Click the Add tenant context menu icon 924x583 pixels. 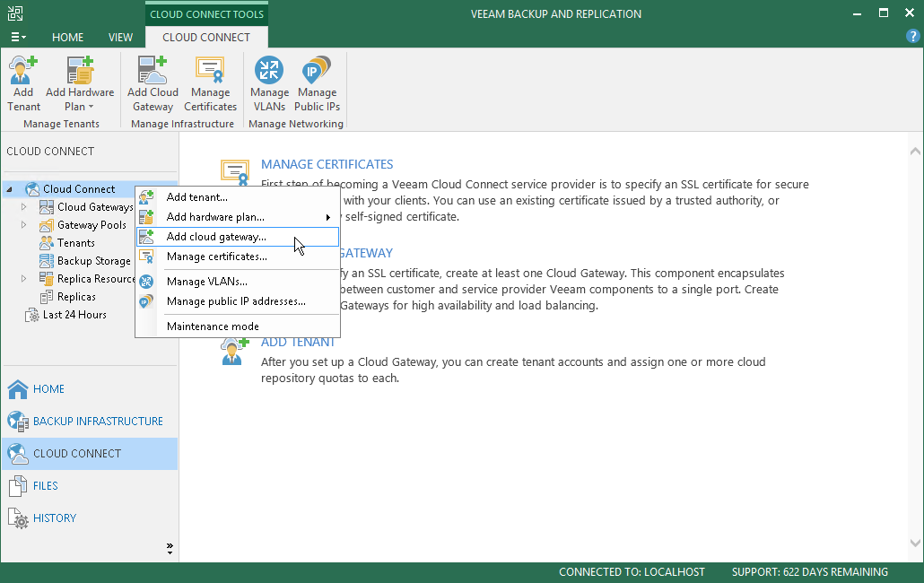[x=146, y=197]
